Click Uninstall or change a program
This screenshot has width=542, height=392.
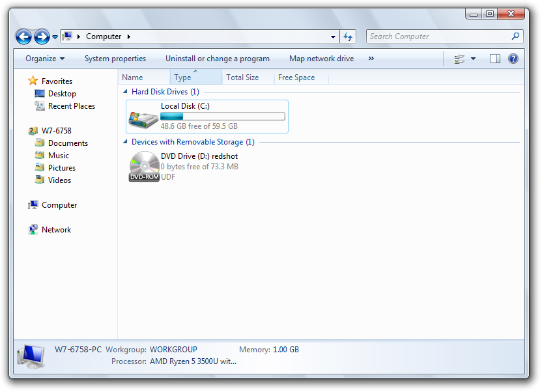[x=218, y=59]
